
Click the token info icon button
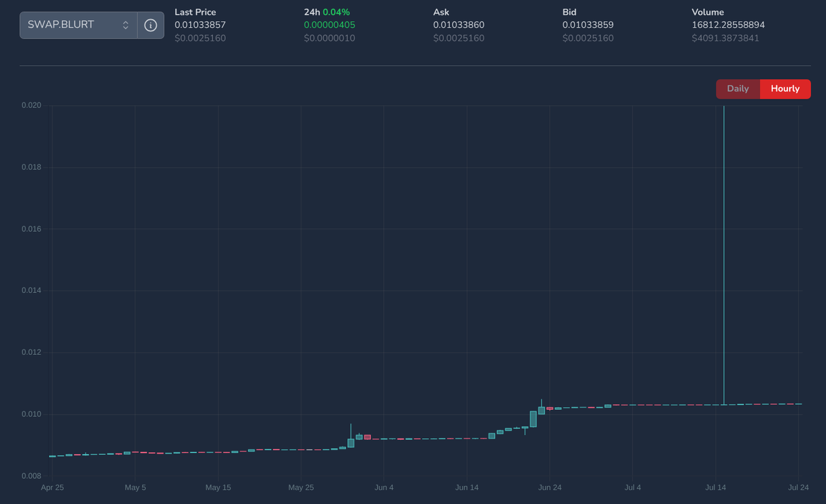pos(150,25)
